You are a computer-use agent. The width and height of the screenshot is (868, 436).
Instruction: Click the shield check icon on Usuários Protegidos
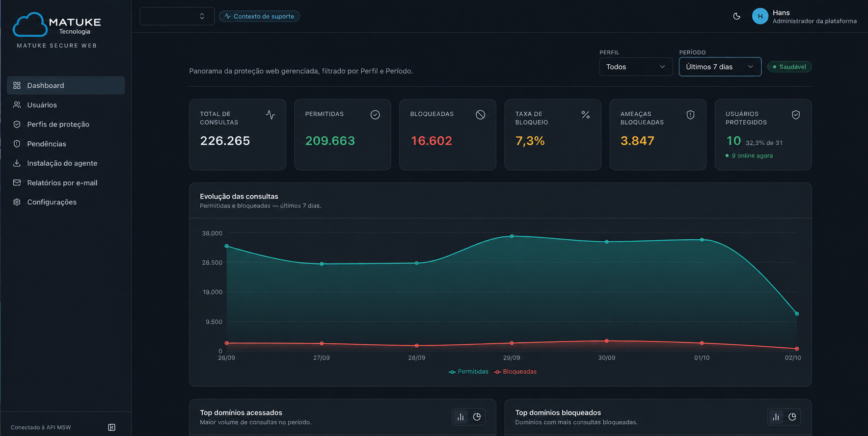(796, 115)
